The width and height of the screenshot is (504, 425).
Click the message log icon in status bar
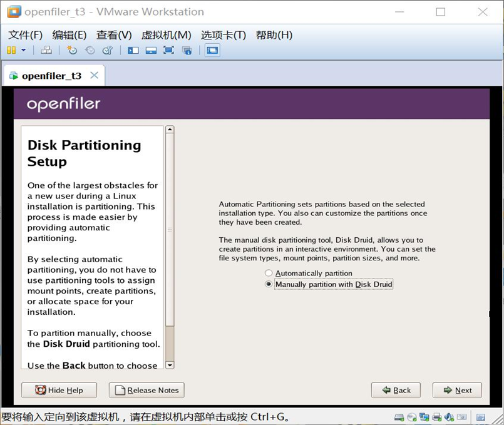[x=481, y=417]
